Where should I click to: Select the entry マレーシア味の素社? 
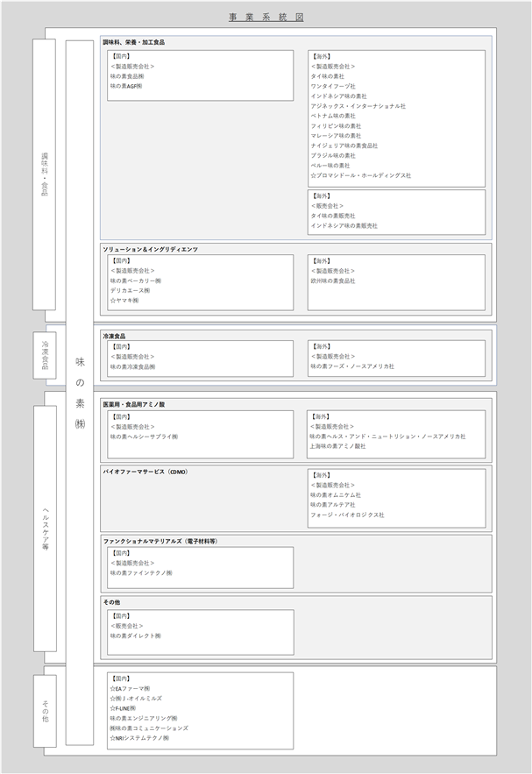336,136
